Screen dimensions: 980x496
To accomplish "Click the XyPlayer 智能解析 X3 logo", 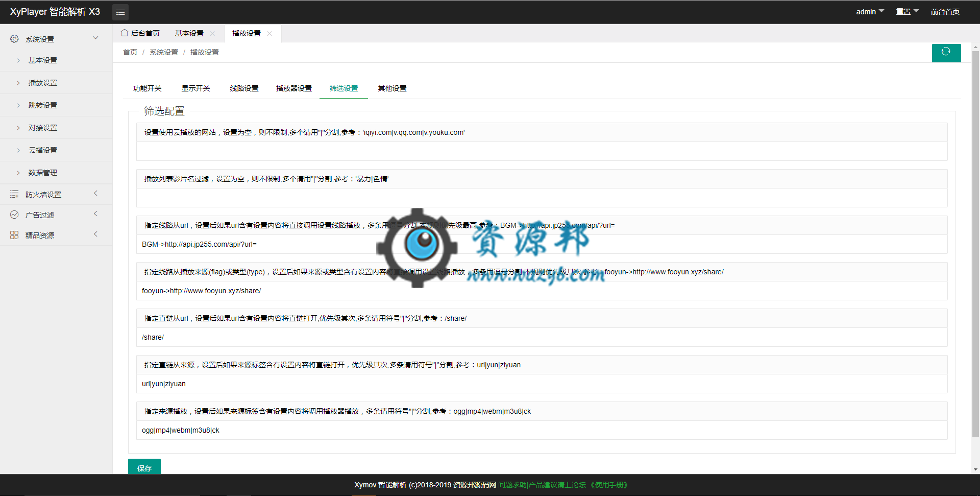I will click(x=55, y=12).
